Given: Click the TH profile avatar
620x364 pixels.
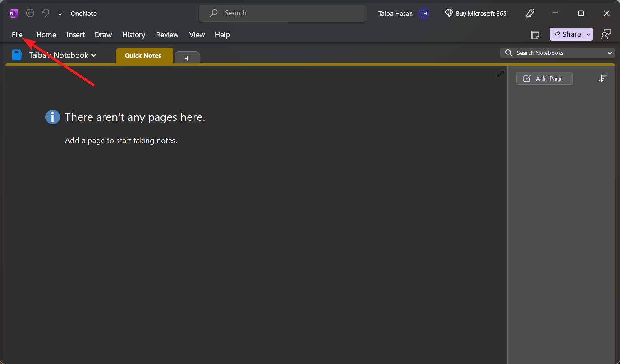Looking at the screenshot, I should click(424, 14).
